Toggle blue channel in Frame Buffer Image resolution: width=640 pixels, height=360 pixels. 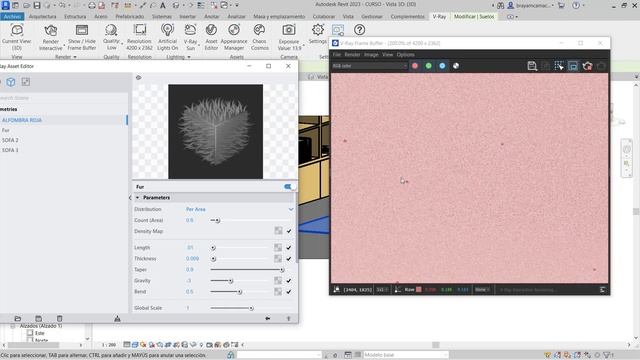(442, 66)
